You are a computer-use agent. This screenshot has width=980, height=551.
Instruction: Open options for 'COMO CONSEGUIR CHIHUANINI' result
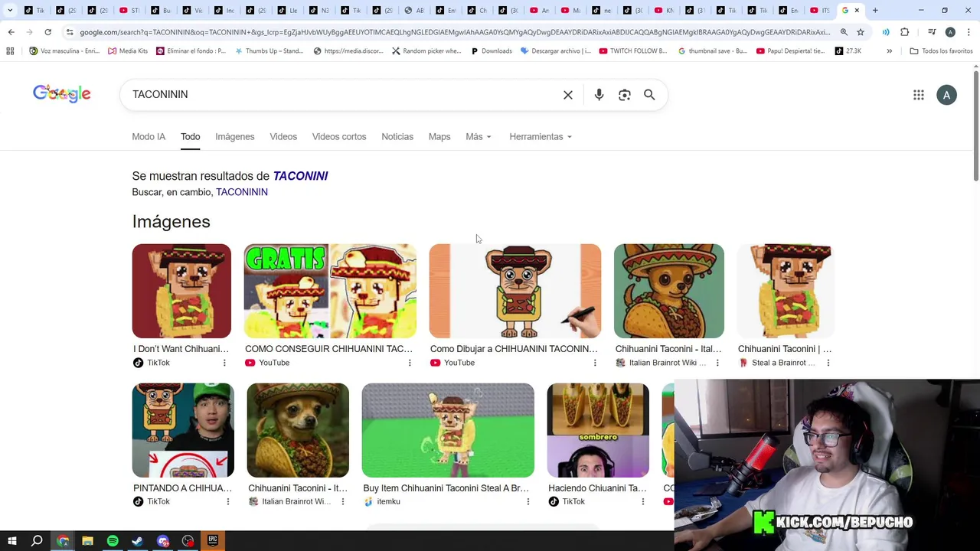pyautogui.click(x=410, y=363)
